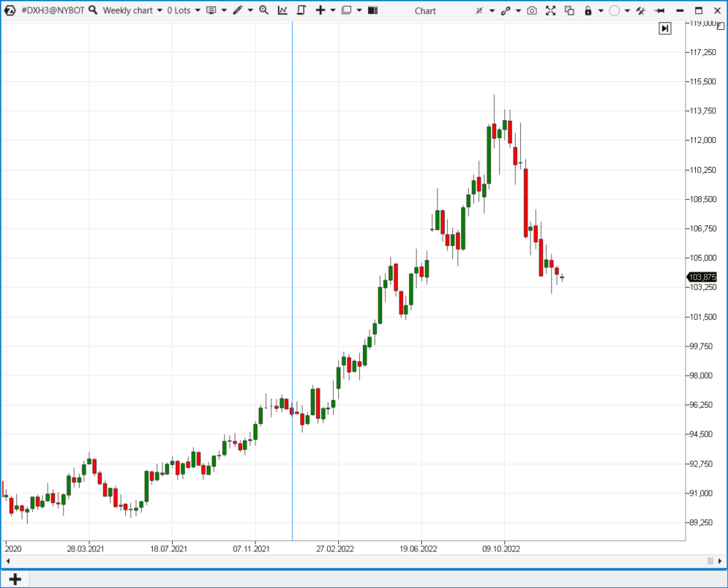Expand the link chain dropdown arrow
The image size is (728, 588).
(x=518, y=10)
